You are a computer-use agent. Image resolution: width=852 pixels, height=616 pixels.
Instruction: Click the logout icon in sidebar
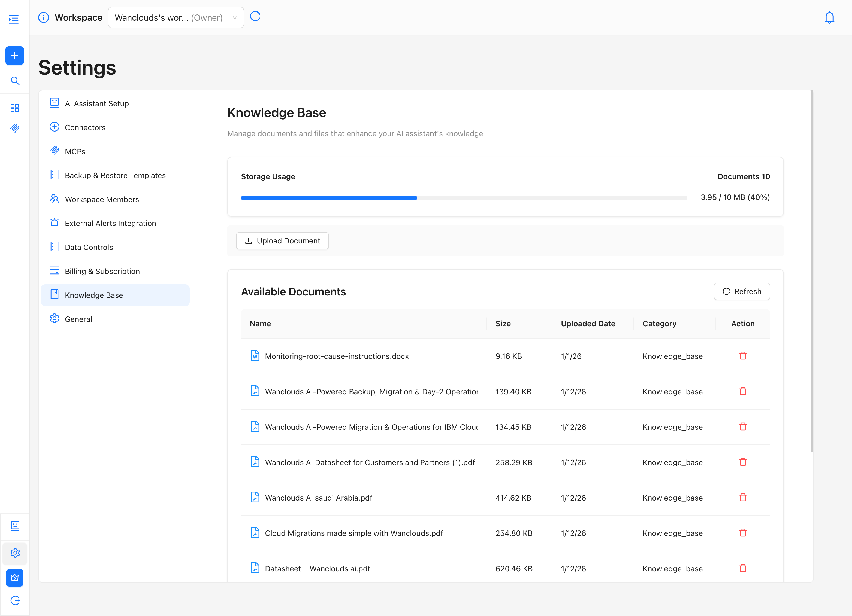point(15,600)
